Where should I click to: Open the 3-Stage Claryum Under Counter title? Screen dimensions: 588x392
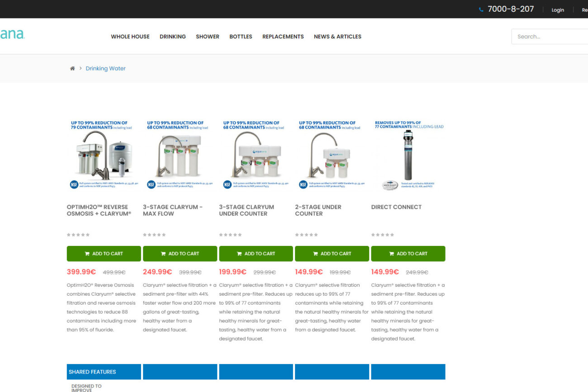pyautogui.click(x=247, y=210)
